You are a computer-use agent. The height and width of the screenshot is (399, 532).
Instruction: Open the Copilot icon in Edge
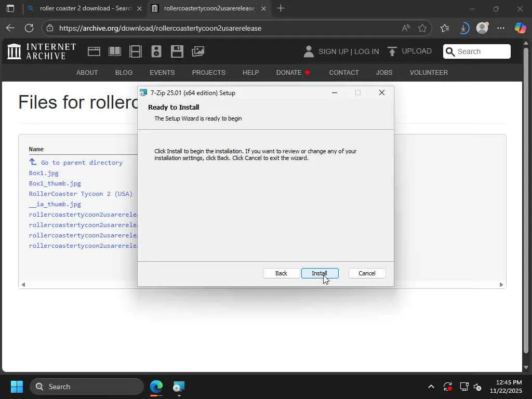[x=520, y=28]
